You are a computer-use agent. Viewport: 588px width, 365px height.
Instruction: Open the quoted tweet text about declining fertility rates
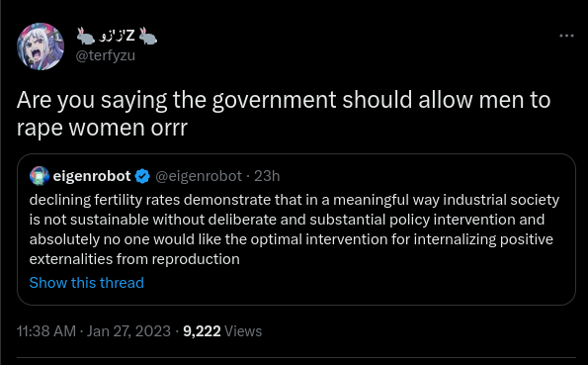click(294, 229)
